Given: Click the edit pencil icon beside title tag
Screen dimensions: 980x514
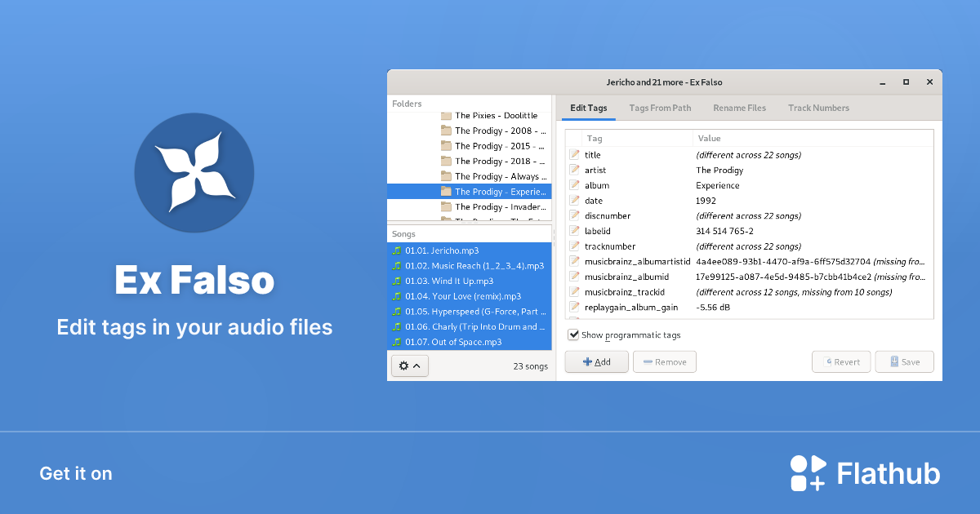Looking at the screenshot, I should (574, 155).
